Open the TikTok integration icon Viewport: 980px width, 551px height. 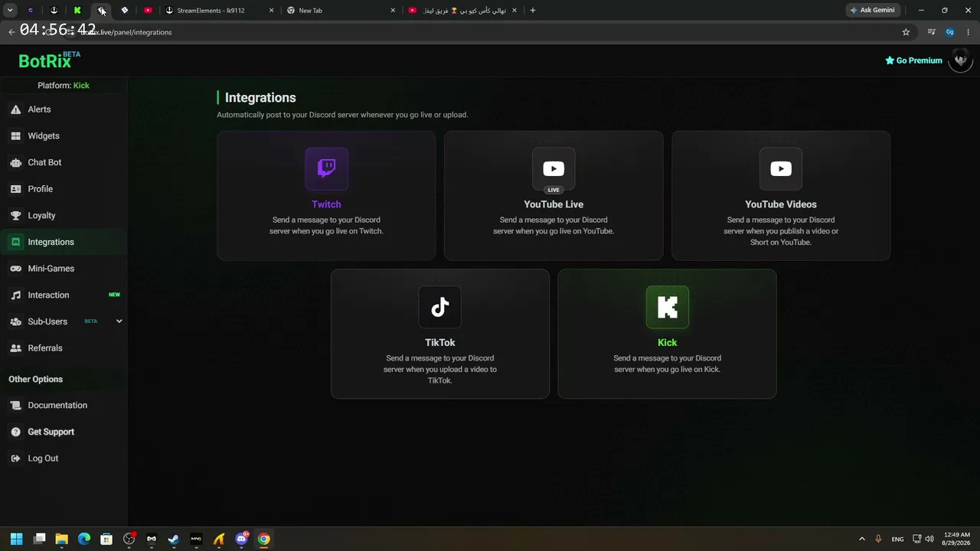click(x=440, y=308)
